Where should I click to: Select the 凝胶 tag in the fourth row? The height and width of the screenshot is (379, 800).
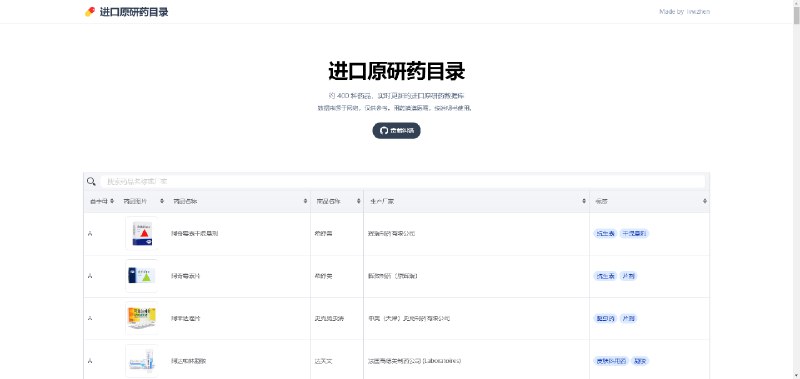point(640,361)
